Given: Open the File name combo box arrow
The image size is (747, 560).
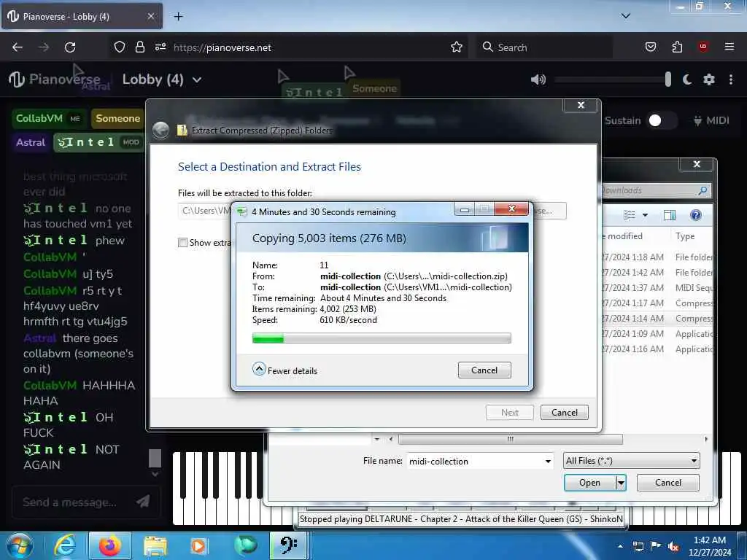Looking at the screenshot, I should [x=548, y=461].
